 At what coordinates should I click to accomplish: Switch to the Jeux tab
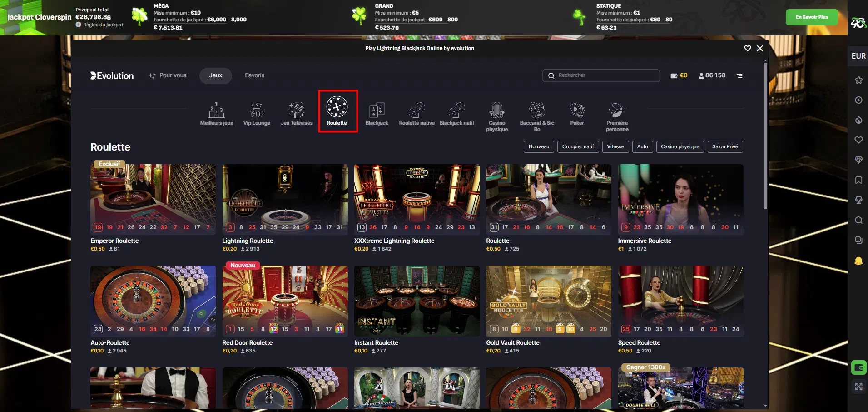[216, 75]
